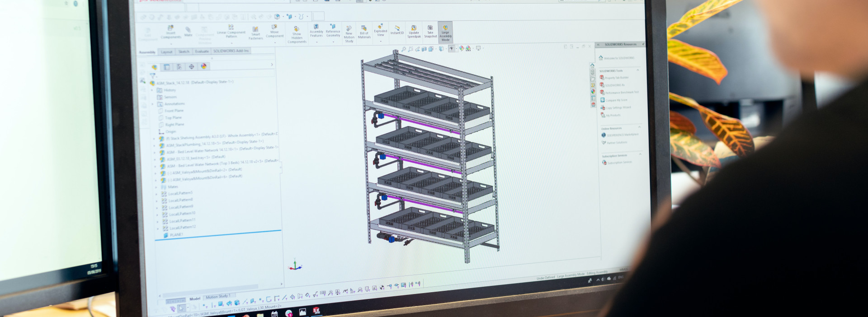This screenshot has width=868, height=317.
Task: Toggle Large Assembly Mode
Action: [445, 33]
